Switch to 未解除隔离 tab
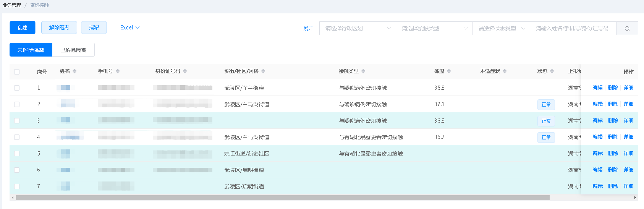This screenshot has width=644, height=209. coord(31,50)
